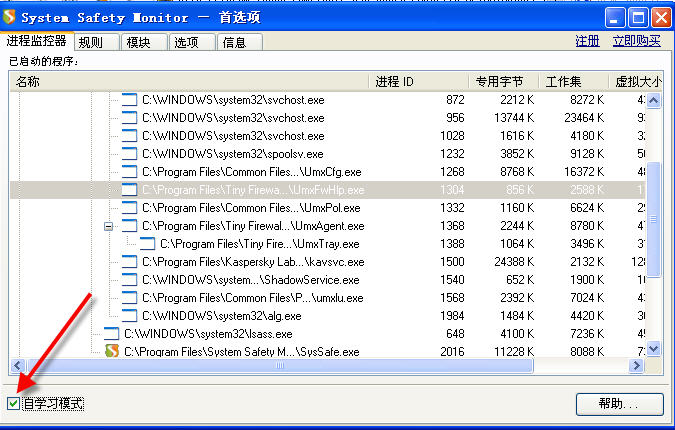Click the vertical scrollbar up arrow

tap(653, 101)
